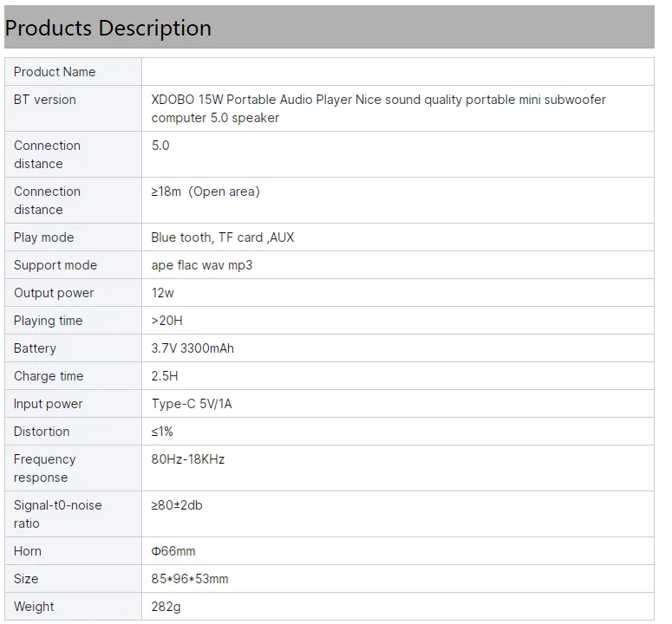Select the 80Hz-18KHz frequency value

(x=188, y=459)
